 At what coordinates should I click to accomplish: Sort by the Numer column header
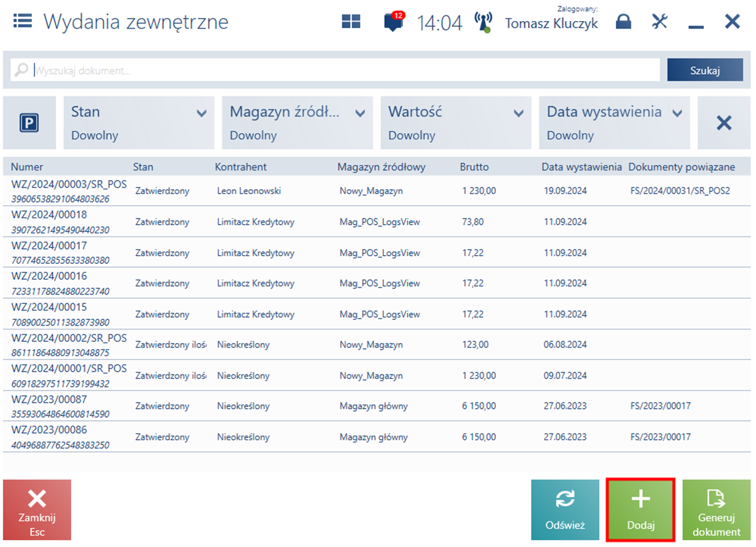(x=27, y=167)
